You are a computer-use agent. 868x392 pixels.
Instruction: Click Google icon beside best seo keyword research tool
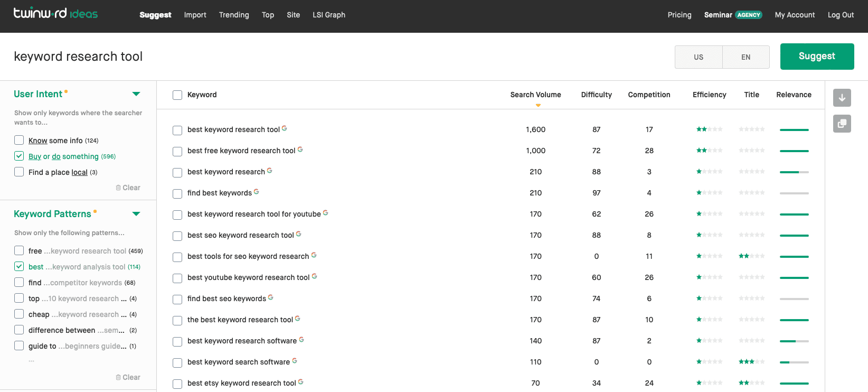[x=298, y=234]
